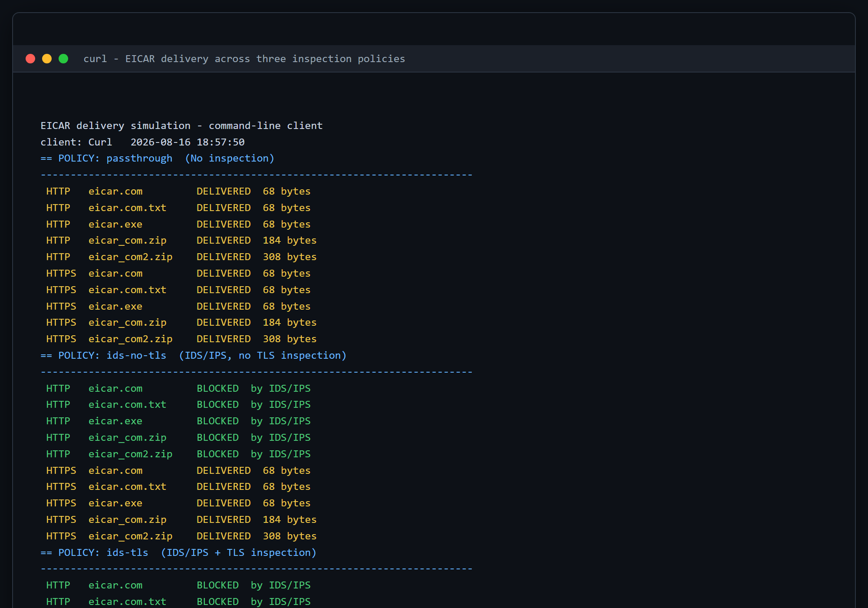Click HTTPS eicar.exe DELIVERED row under ids-no-tls
The image size is (868, 608).
(x=178, y=503)
